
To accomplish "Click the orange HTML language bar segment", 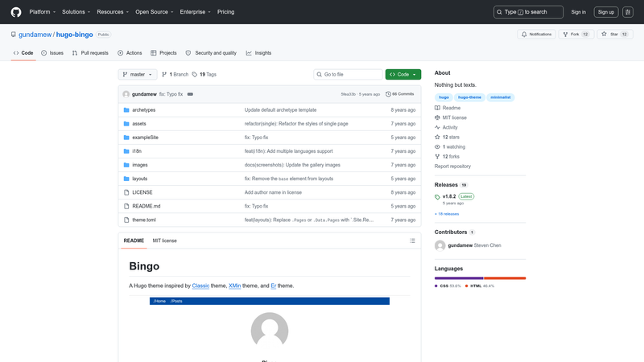I will 505,278.
